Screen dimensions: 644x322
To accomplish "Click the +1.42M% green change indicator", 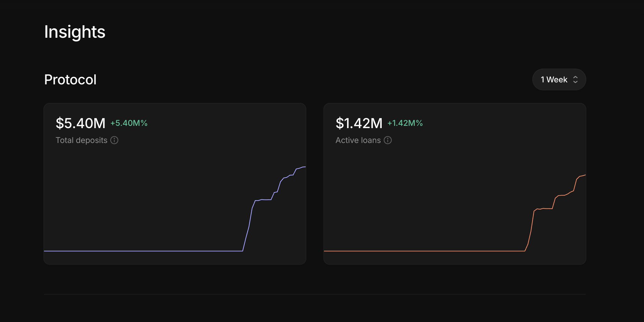I will [x=405, y=123].
